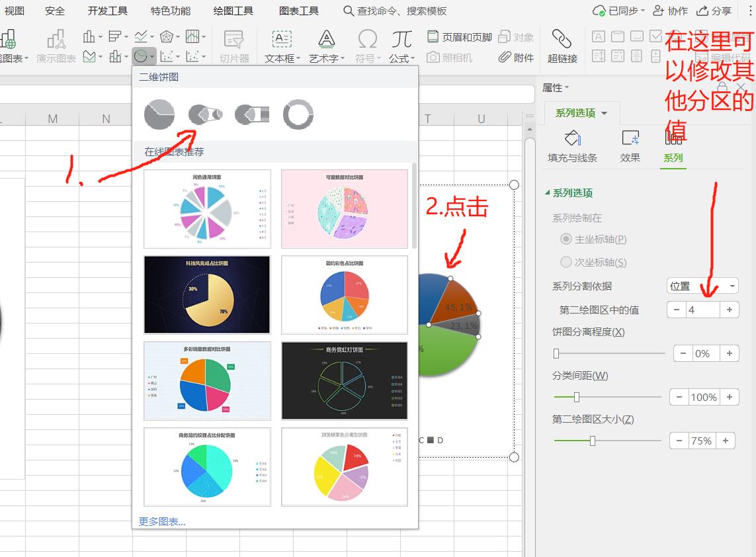Open the radar chart insert icon
The width and height of the screenshot is (756, 557).
(x=166, y=36)
